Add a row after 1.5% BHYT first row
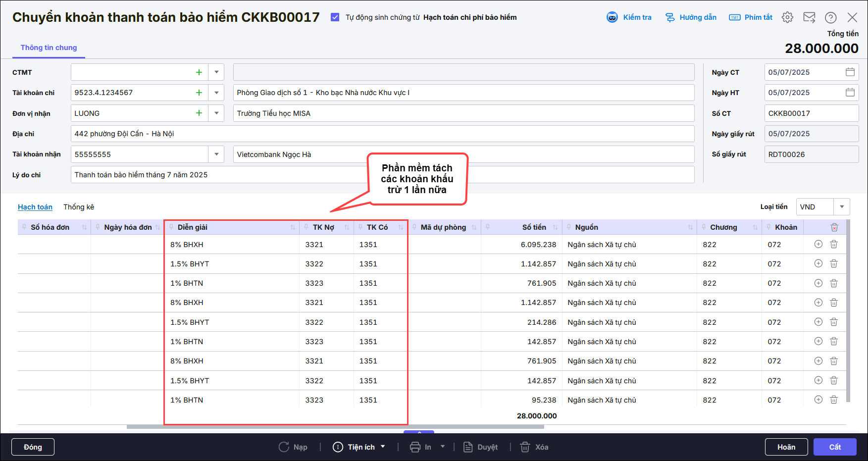 818,263
